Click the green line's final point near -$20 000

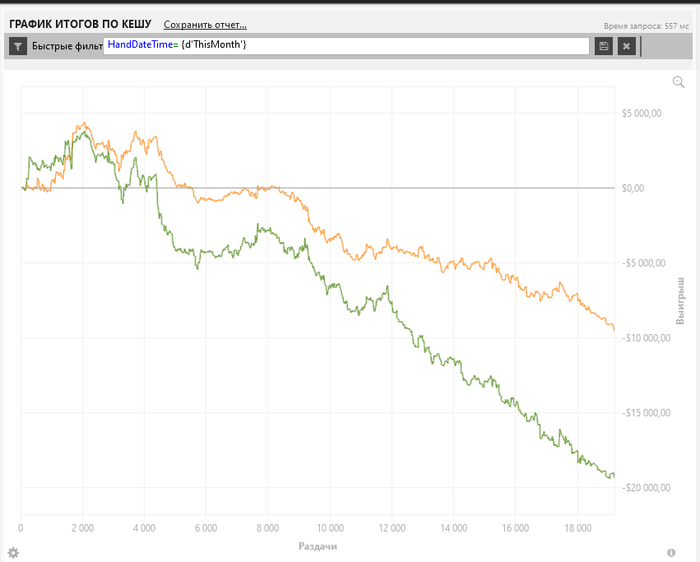pos(614,476)
